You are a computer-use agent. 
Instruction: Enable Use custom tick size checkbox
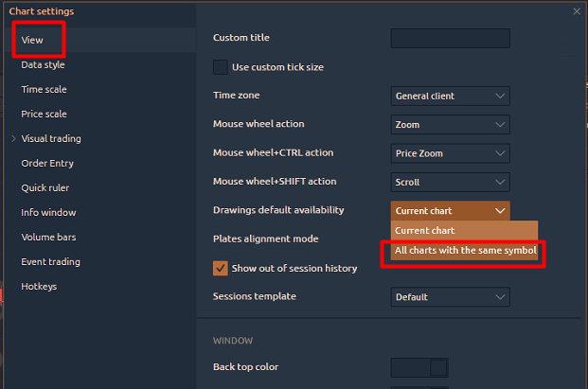221,67
